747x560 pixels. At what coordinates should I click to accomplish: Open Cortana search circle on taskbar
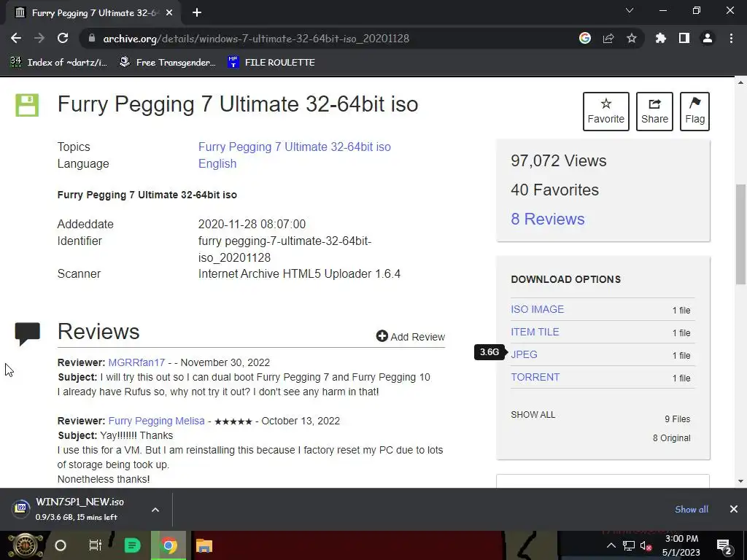pos(61,545)
